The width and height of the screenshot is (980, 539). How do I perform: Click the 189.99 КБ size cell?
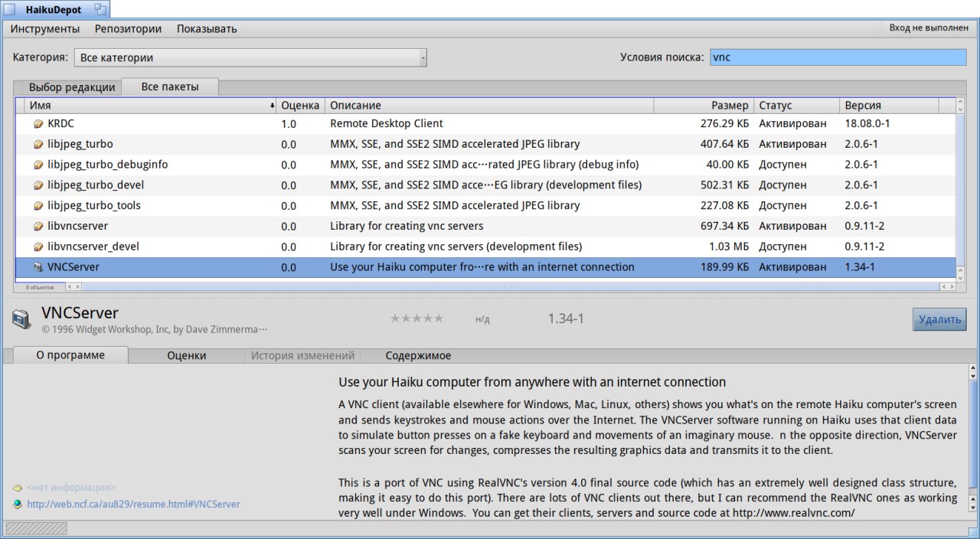click(724, 267)
